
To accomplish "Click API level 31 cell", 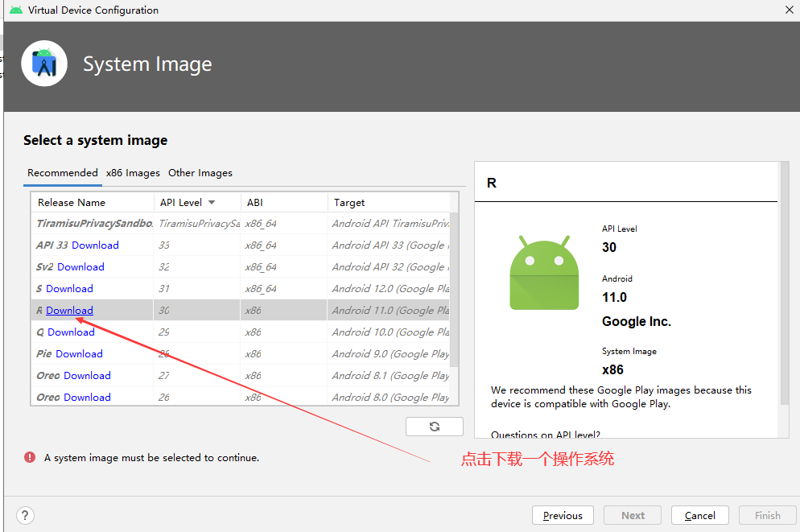I will (x=197, y=289).
